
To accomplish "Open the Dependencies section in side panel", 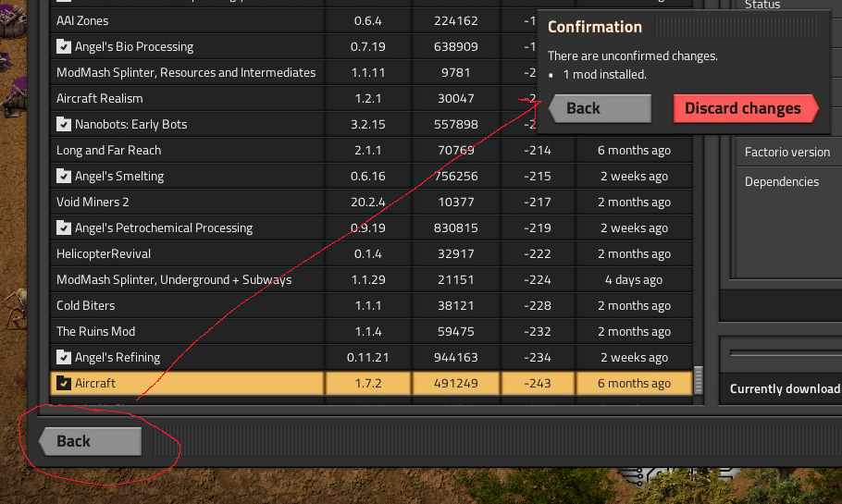I will (x=782, y=181).
